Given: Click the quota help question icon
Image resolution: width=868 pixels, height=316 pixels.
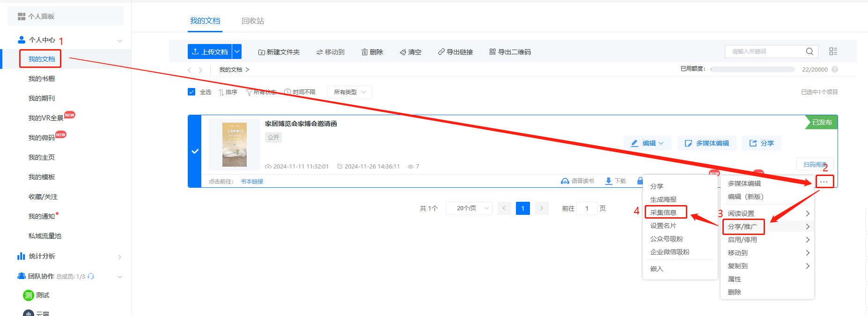Looking at the screenshot, I should click(x=835, y=69).
